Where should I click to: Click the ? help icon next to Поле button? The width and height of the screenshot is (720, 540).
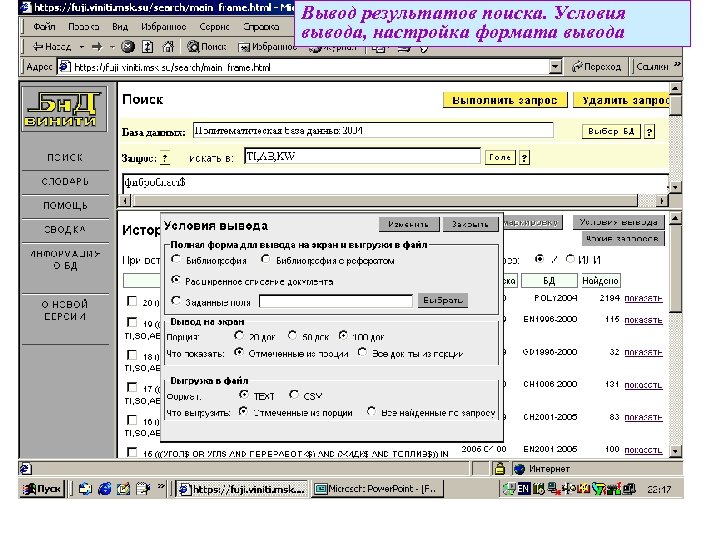point(524,158)
